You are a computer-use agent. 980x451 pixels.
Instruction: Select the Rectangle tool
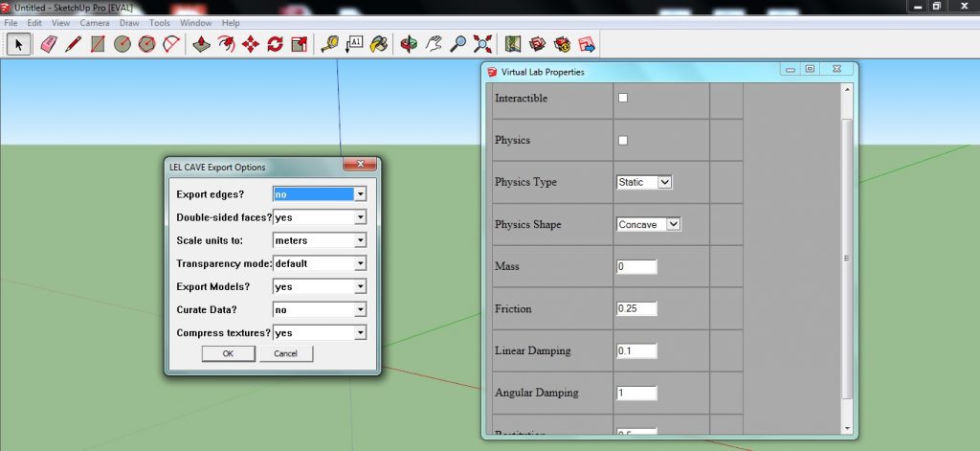coord(98,44)
